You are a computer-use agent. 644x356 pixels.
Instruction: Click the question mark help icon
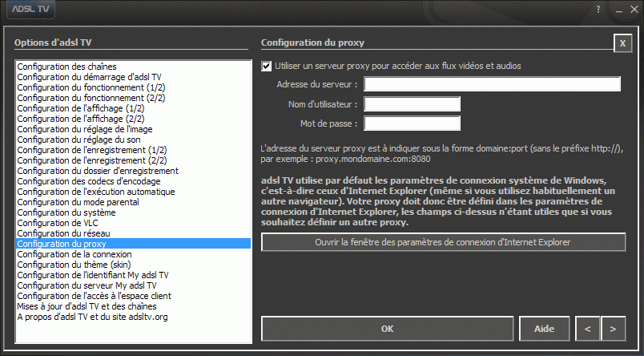tap(598, 10)
